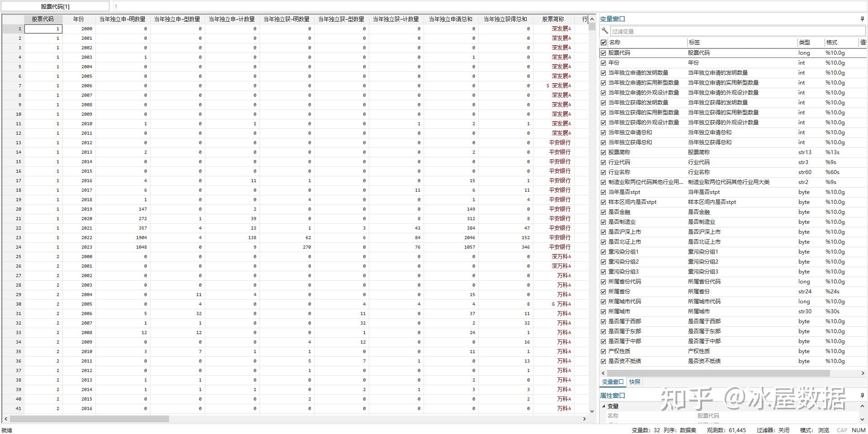Screen dimensions: 868x434
Task: Select the 是否北证上市 variable in the 名称 column
Action: click(x=625, y=242)
